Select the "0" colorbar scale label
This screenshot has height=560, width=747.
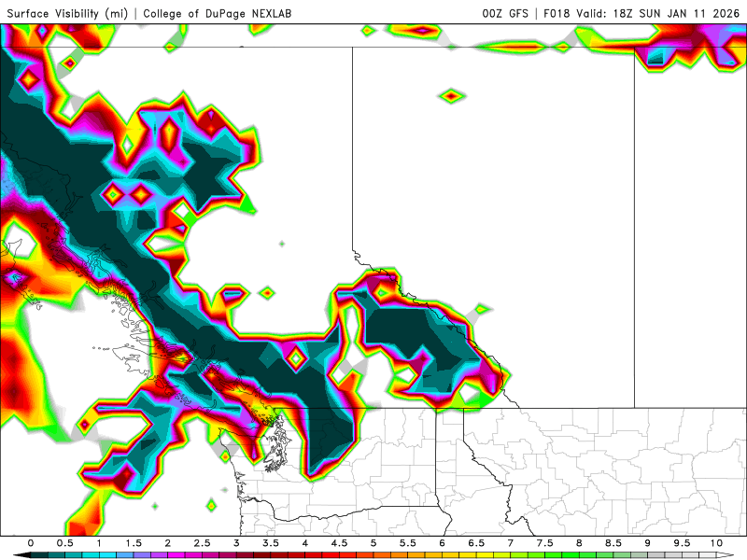[31, 543]
